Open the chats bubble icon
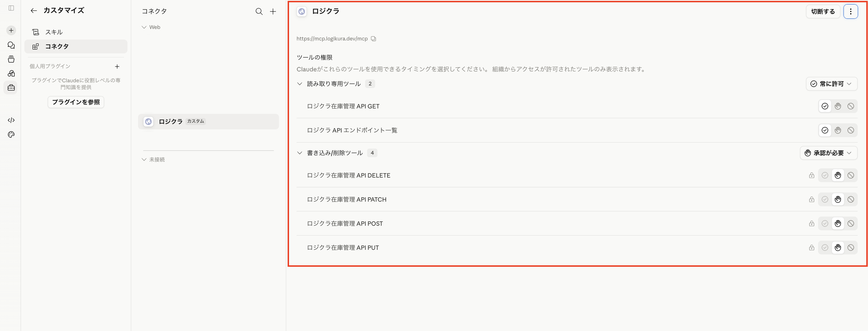Screen dimensions: 868x331 (x=11, y=45)
